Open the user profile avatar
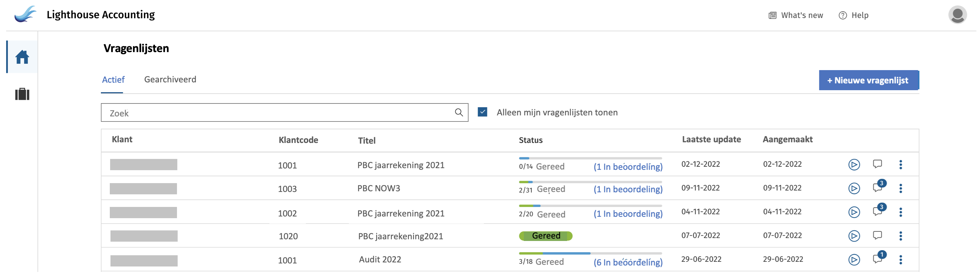The height and width of the screenshot is (275, 980). pyautogui.click(x=957, y=15)
